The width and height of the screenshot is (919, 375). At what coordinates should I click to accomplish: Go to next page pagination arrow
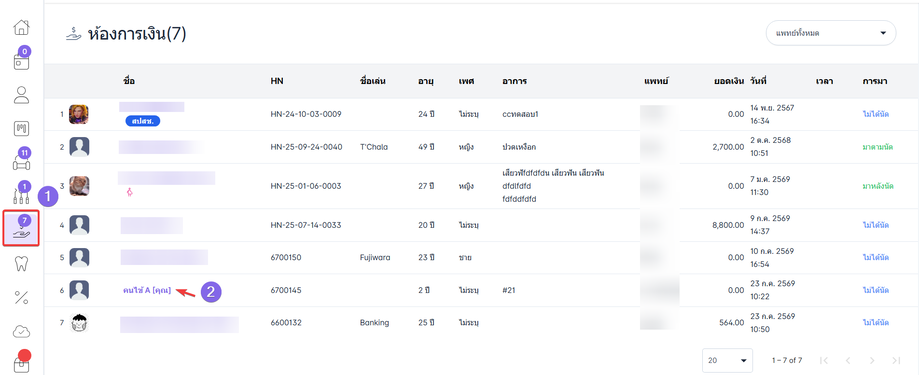point(872,360)
